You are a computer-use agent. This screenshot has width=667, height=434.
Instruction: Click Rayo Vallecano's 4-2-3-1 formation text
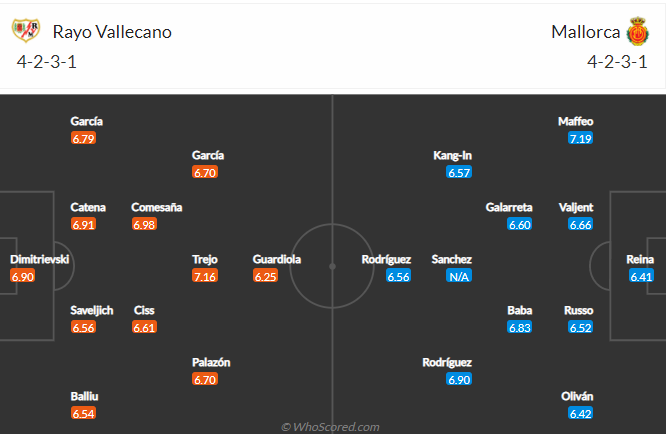click(47, 62)
